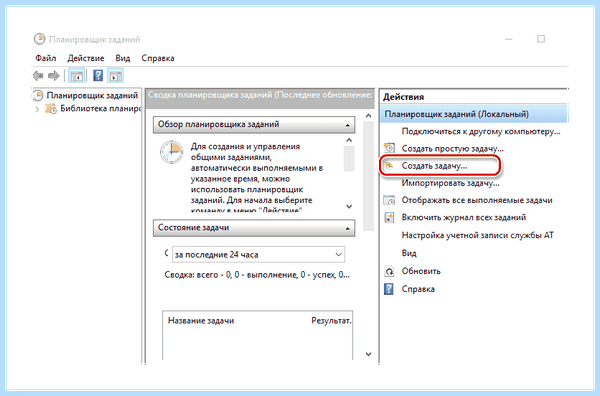This screenshot has width=600, height=396.
Task: Click Подключиться к другому компьютеру
Action: click(481, 131)
